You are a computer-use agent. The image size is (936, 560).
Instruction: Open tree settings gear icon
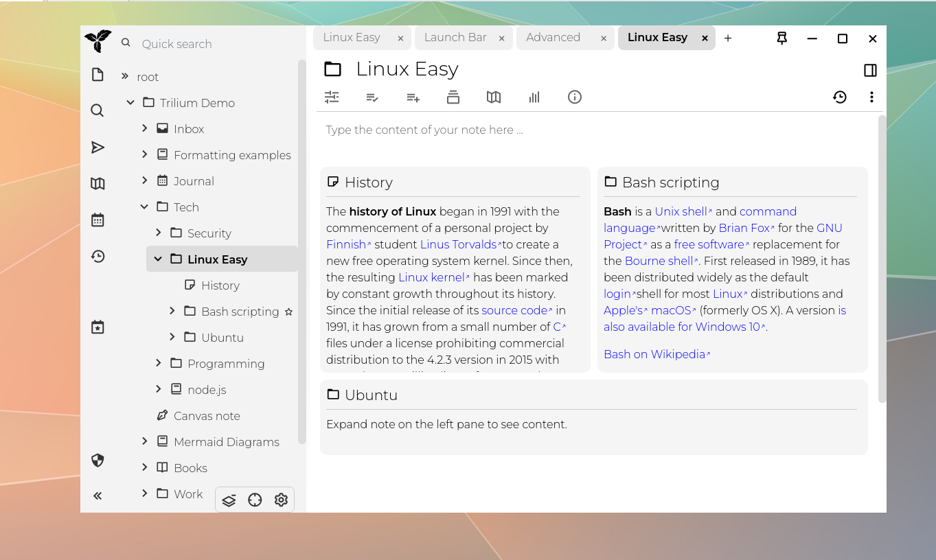tap(281, 500)
